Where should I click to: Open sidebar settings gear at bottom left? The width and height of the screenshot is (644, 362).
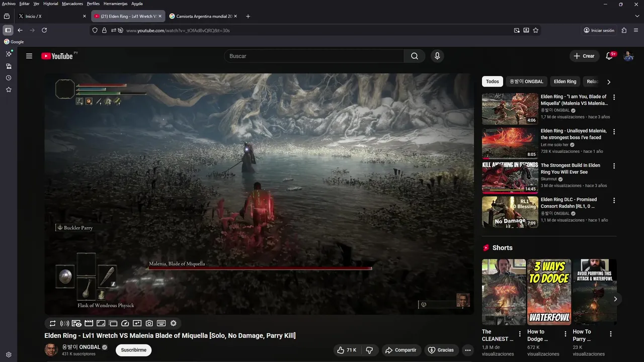click(x=9, y=354)
